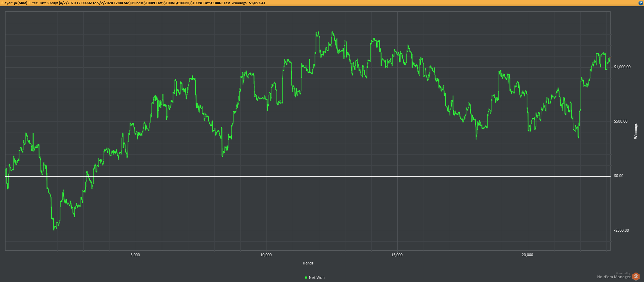The height and width of the screenshot is (282, 644).
Task: Toggle the Net Won legend entry
Action: [315, 278]
